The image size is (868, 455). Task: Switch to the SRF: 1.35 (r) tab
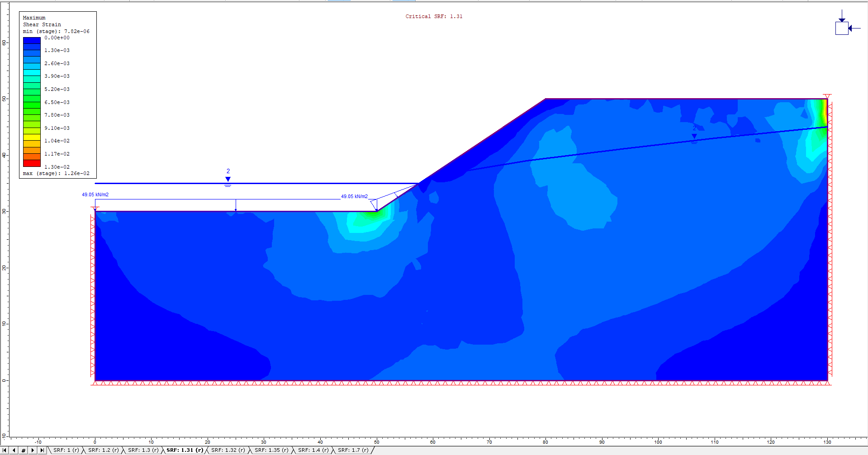tap(271, 450)
